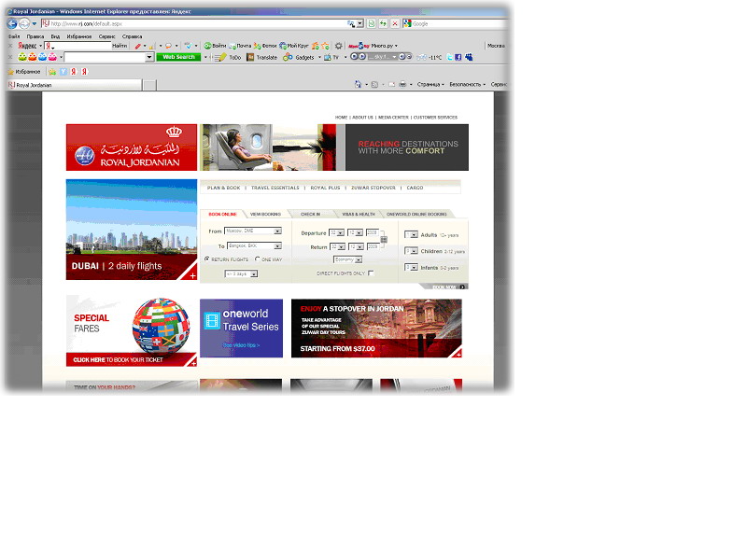Open the Gadgets toolbar item

coord(299,57)
